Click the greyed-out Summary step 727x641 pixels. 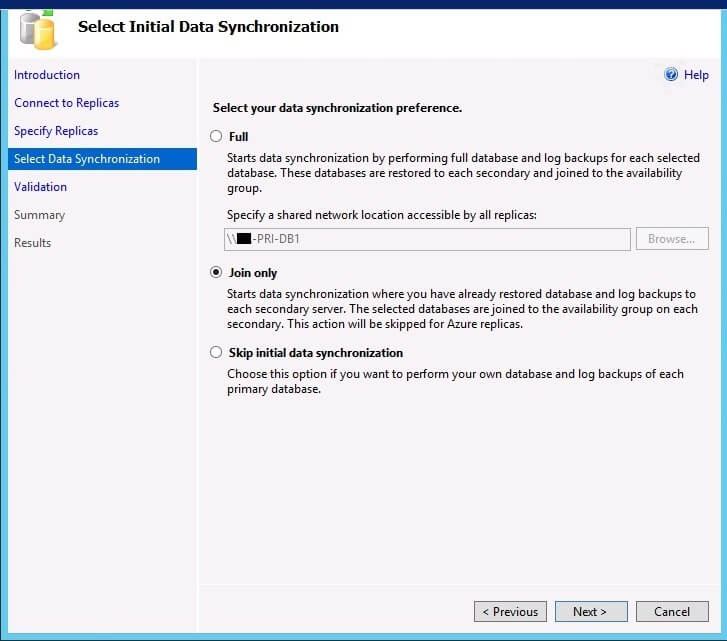click(x=39, y=215)
